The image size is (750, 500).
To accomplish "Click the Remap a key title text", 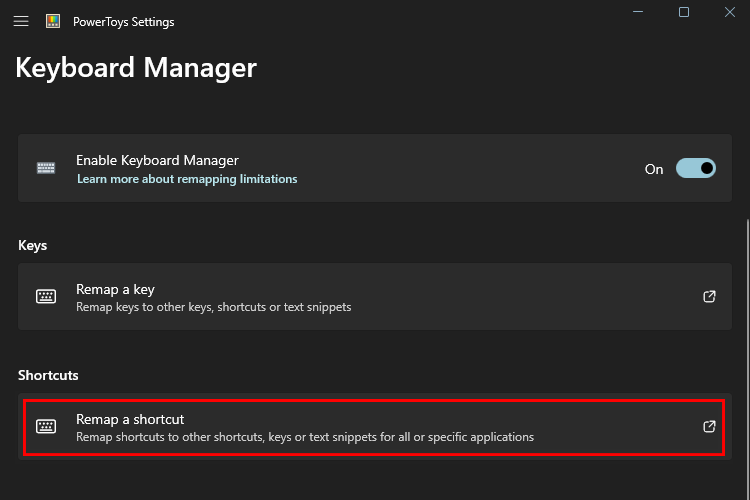I will [115, 289].
